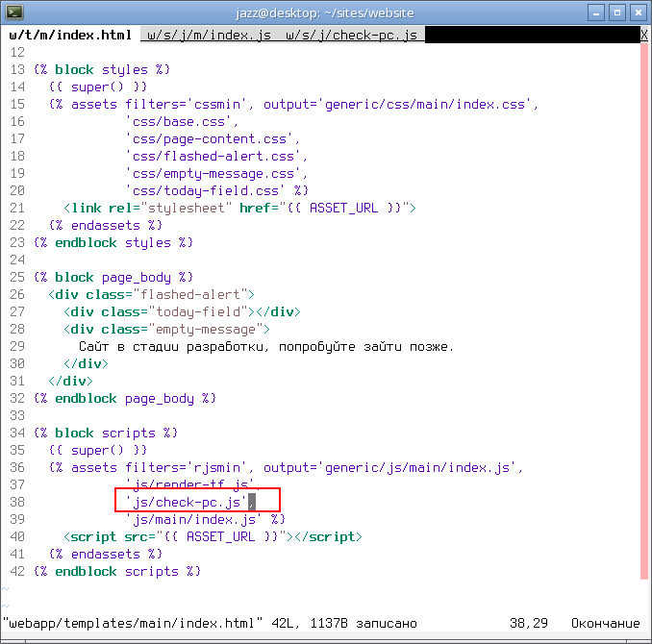Place cursor on '{% block styles %}' line
Viewport: 652px width, 644px height.
pos(102,69)
